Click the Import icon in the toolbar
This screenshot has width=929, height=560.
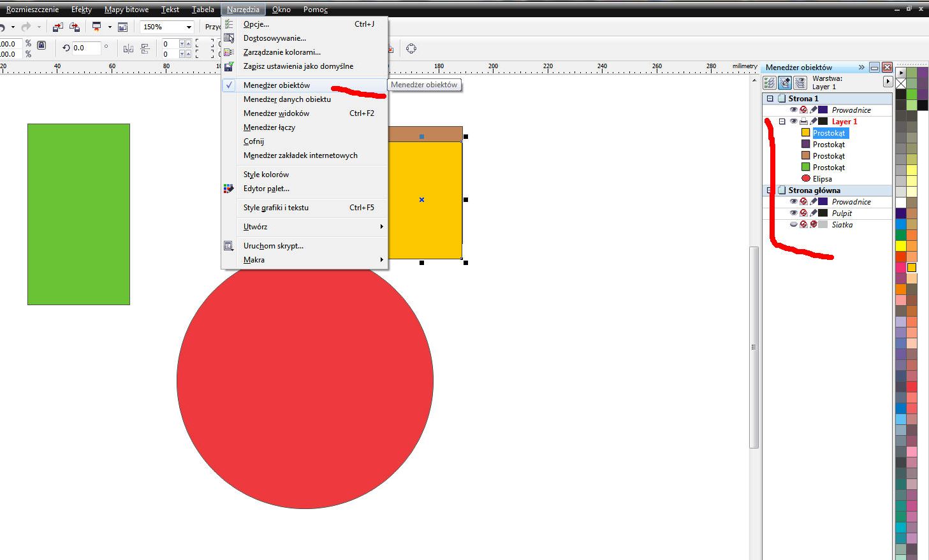[58, 27]
